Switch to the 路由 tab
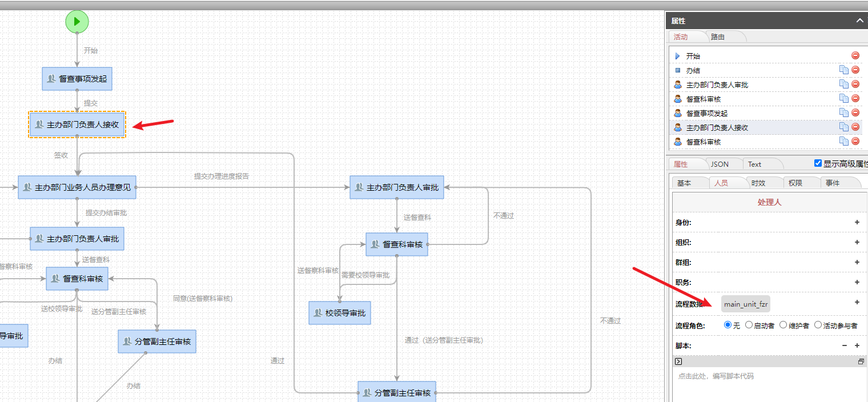This screenshot has height=402, width=868. (x=718, y=37)
